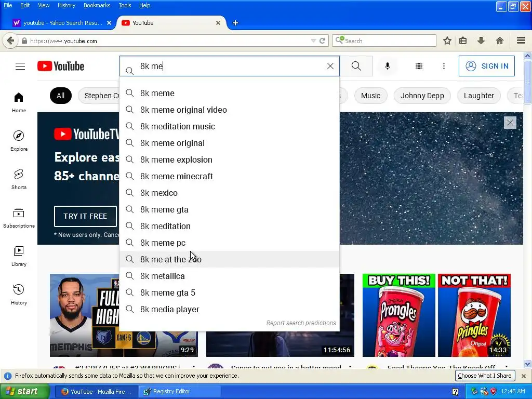Open Library in the sidebar
The height and width of the screenshot is (399, 532).
[x=19, y=256]
